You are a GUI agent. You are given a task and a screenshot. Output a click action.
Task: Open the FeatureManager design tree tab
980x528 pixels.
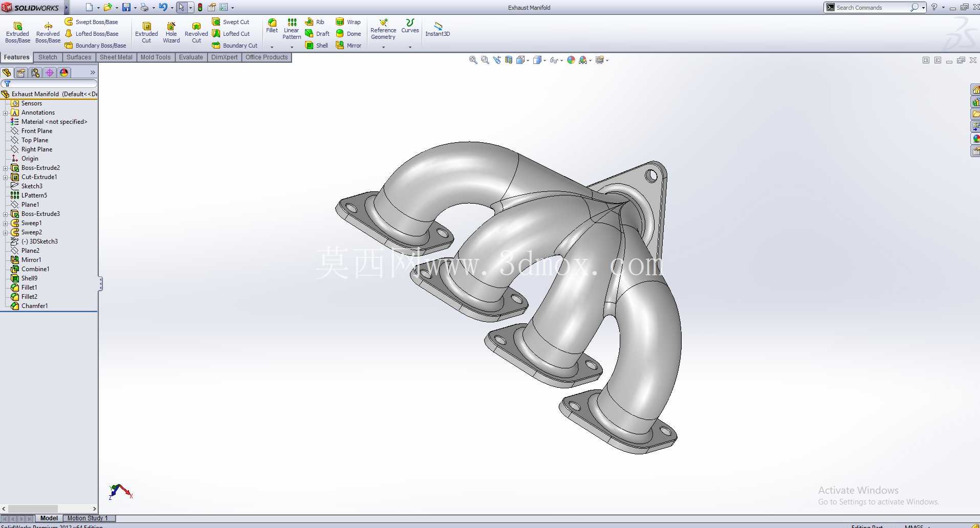(x=7, y=73)
